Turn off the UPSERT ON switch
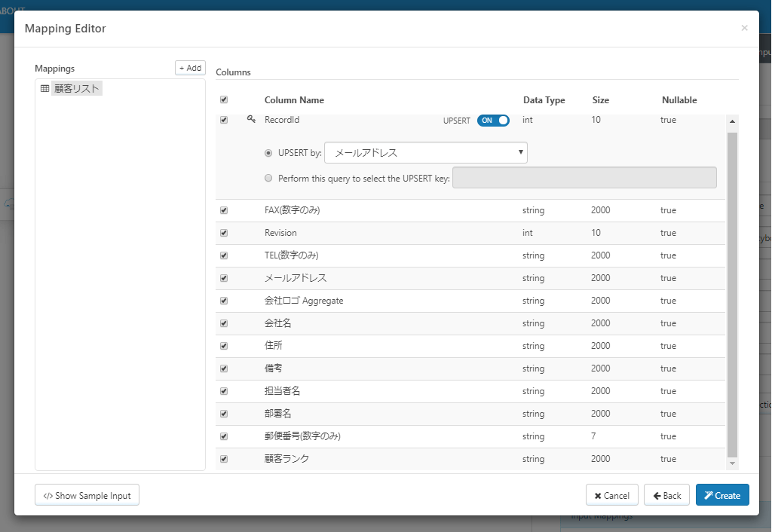 click(493, 121)
